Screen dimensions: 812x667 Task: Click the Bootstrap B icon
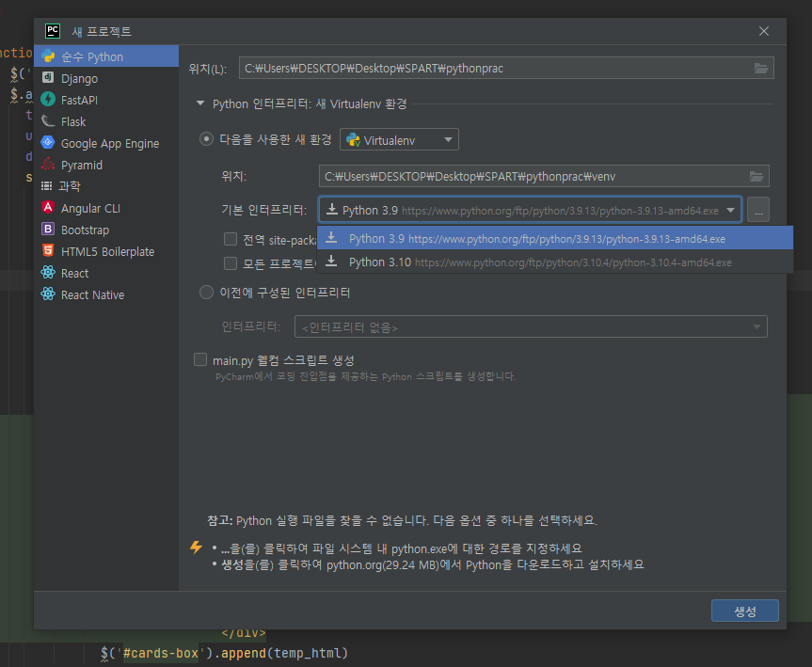[x=48, y=229]
